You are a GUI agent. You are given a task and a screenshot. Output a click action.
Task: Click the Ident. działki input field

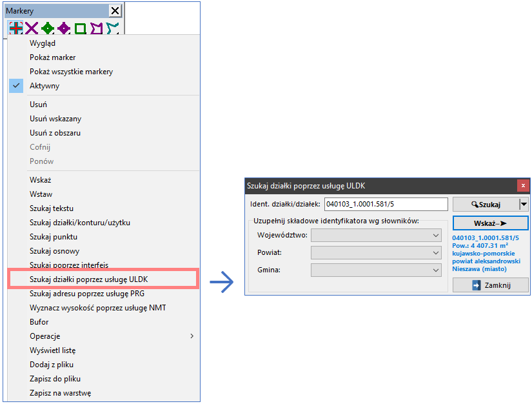point(385,205)
